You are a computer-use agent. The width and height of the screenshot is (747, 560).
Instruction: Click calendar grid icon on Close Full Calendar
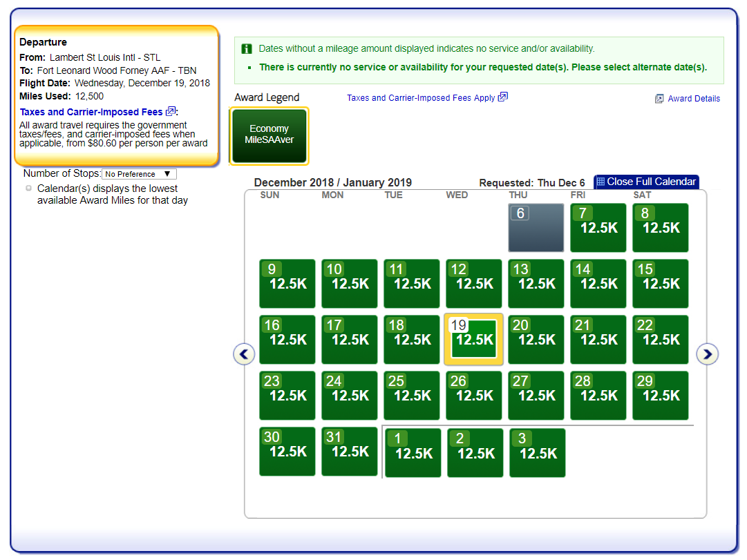tap(601, 182)
